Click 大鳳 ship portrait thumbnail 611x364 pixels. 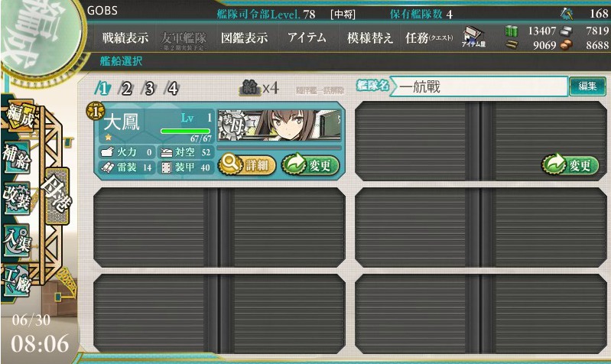point(279,125)
